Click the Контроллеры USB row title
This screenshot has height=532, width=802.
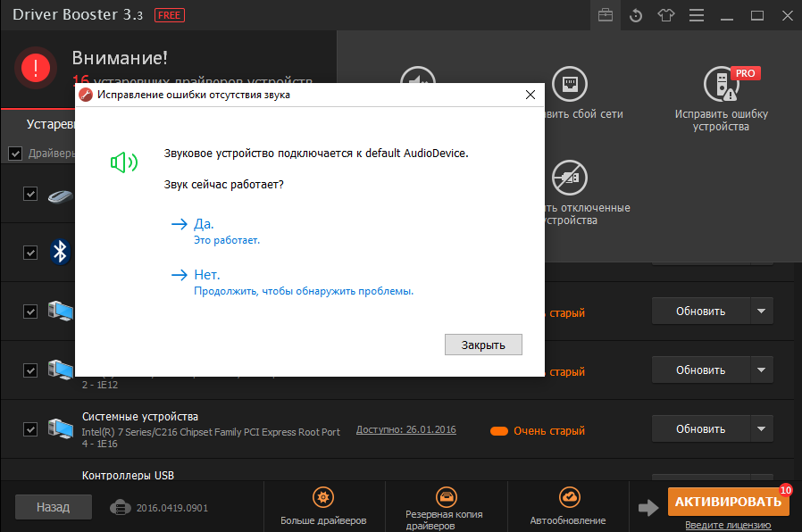tap(128, 475)
